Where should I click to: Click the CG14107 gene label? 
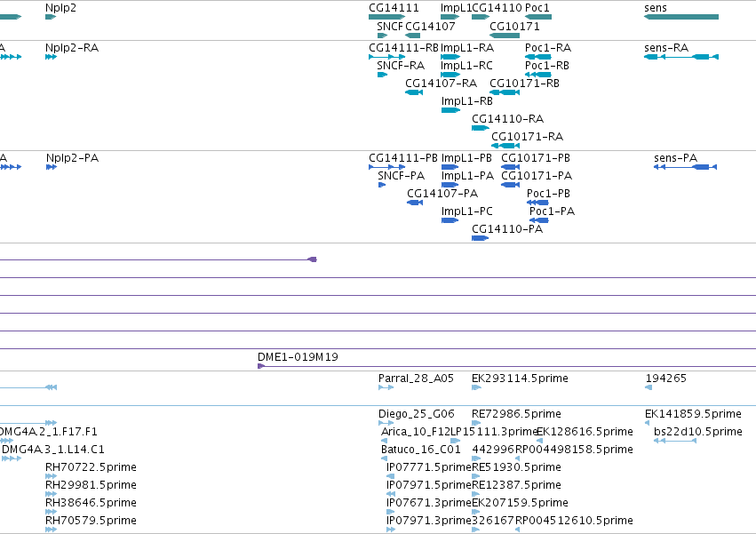[430, 26]
